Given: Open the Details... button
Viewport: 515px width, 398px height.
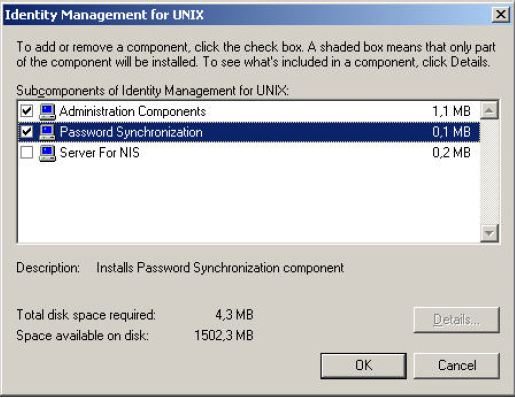Looking at the screenshot, I should point(457,320).
